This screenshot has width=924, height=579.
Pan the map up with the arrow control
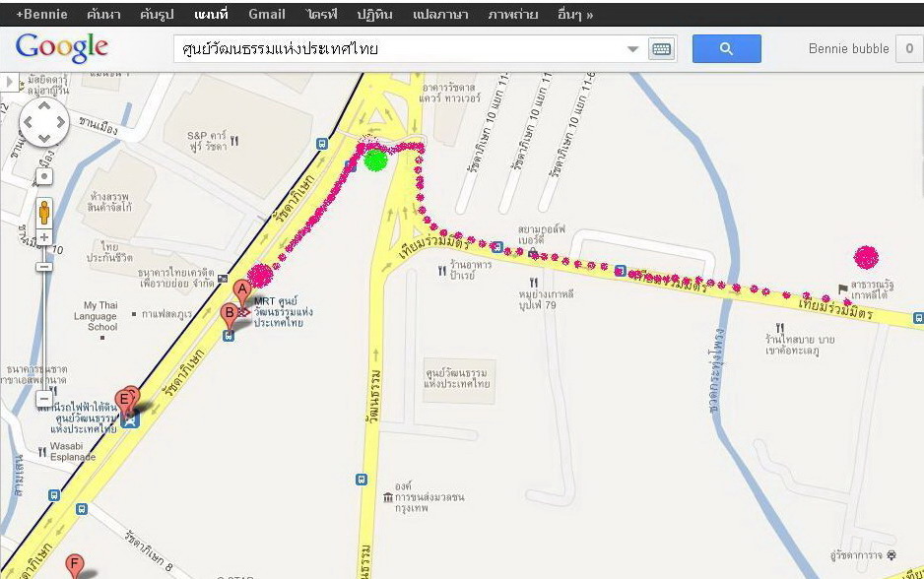44,106
